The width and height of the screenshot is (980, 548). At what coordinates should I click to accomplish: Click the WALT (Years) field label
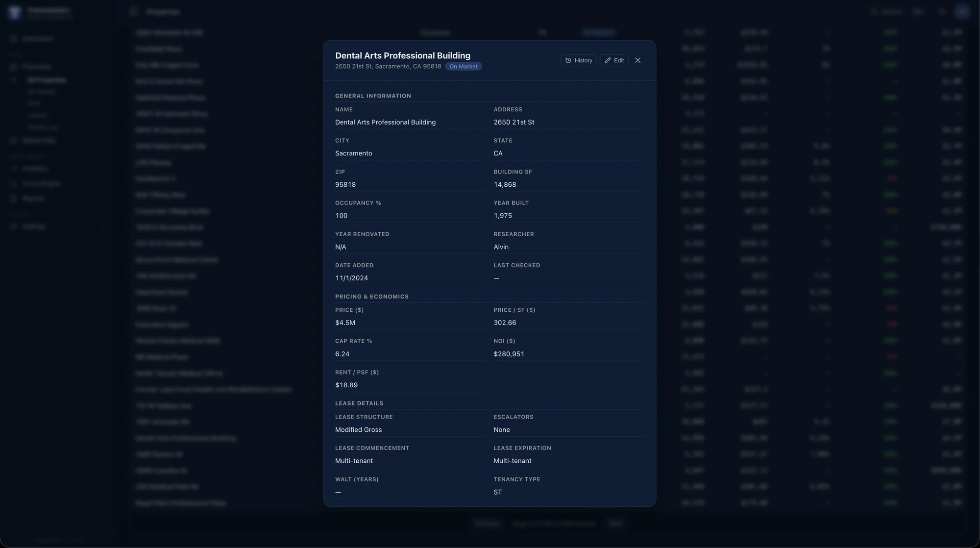tap(357, 479)
